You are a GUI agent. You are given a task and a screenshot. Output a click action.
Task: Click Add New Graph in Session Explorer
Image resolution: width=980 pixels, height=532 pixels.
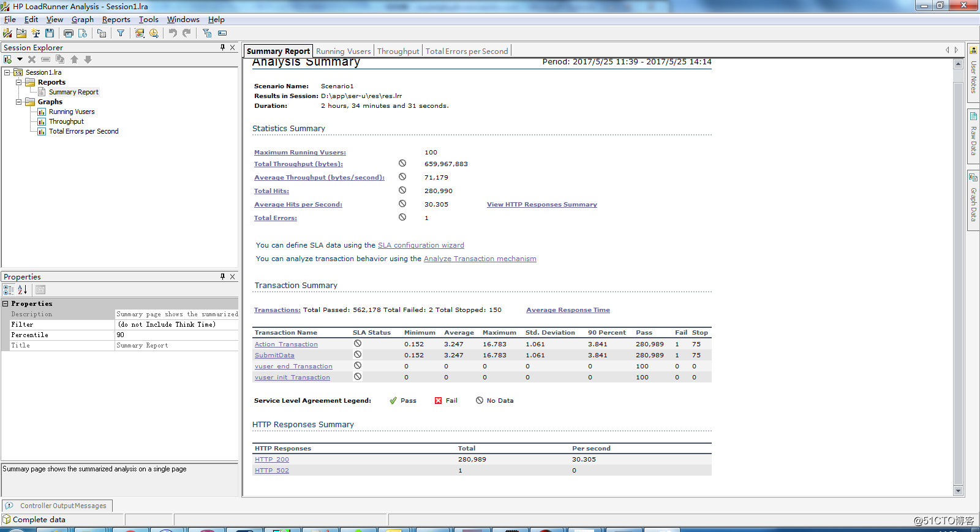tap(8, 59)
